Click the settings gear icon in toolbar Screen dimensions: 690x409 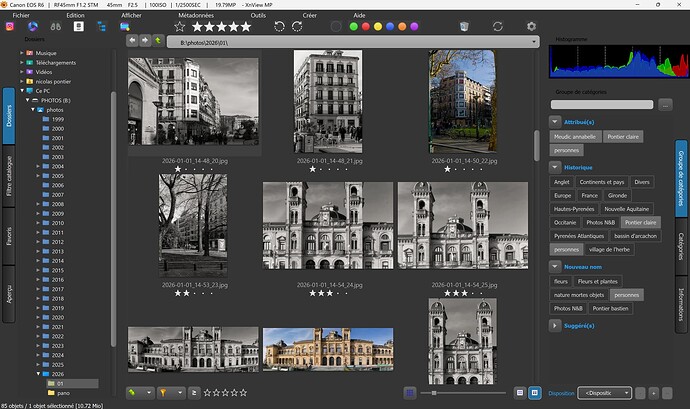(531, 26)
